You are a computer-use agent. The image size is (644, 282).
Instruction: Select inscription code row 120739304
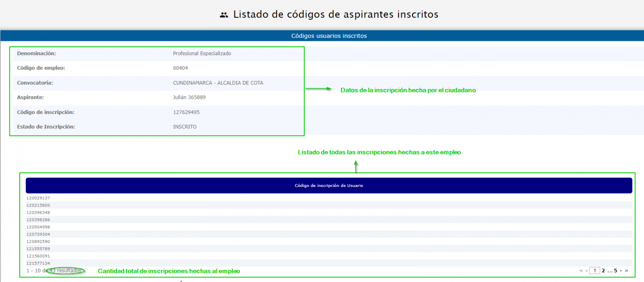[x=38, y=234]
